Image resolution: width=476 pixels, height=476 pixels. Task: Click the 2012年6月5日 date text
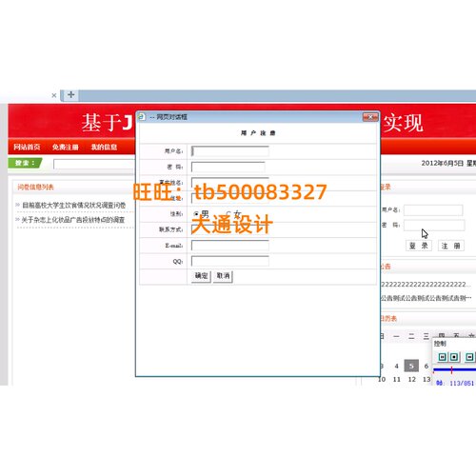click(x=443, y=163)
